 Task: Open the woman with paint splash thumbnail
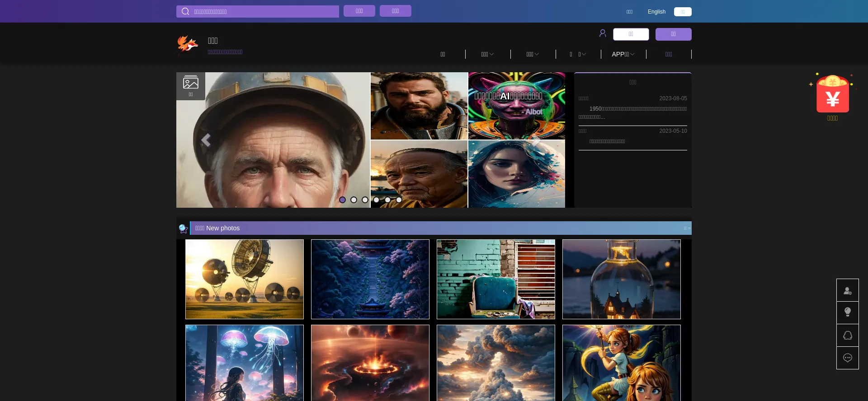(x=517, y=174)
